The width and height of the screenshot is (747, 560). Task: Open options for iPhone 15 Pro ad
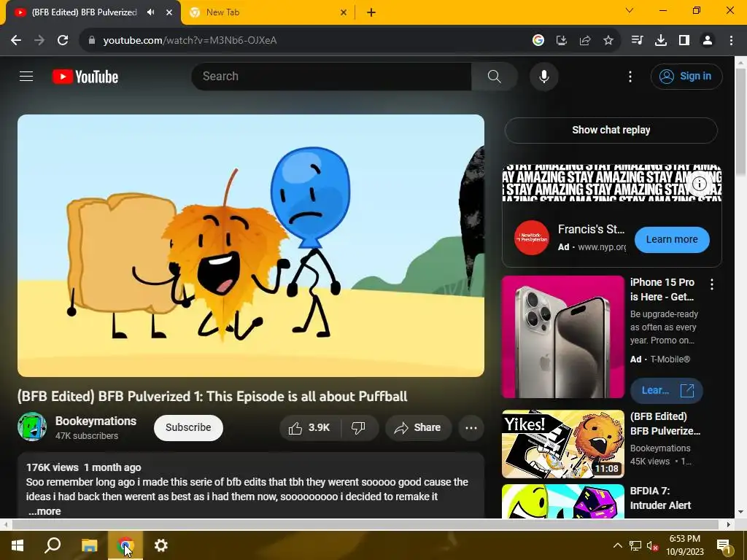[712, 284]
